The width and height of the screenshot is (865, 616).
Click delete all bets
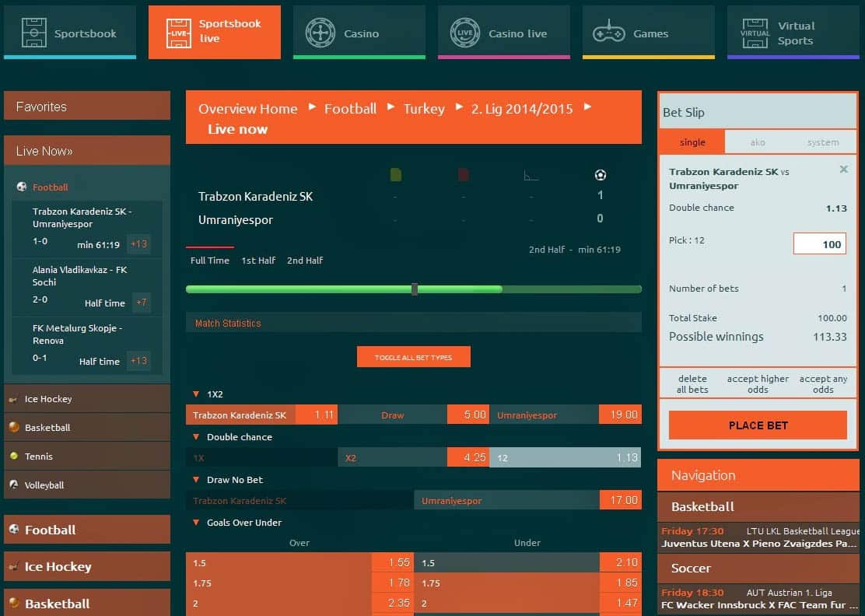point(692,383)
